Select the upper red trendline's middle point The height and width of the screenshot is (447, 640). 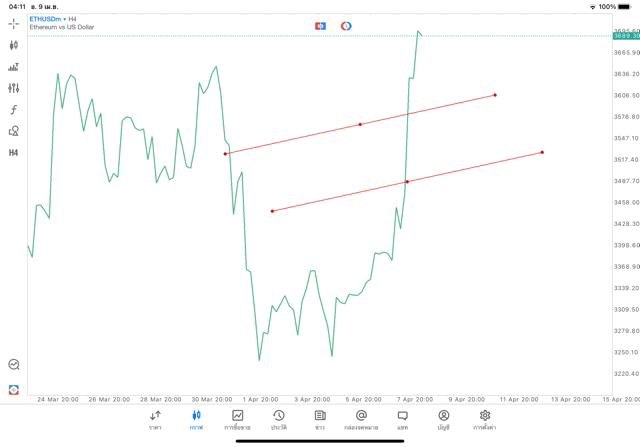pos(360,124)
